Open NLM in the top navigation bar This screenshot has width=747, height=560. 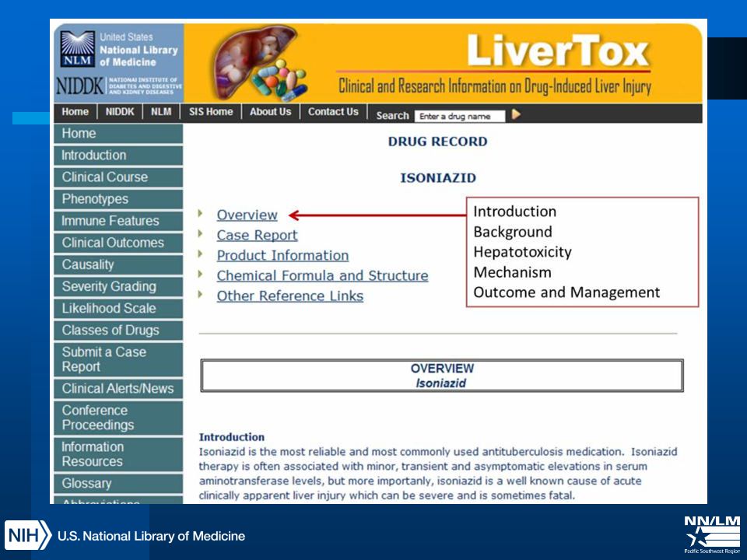[161, 112]
